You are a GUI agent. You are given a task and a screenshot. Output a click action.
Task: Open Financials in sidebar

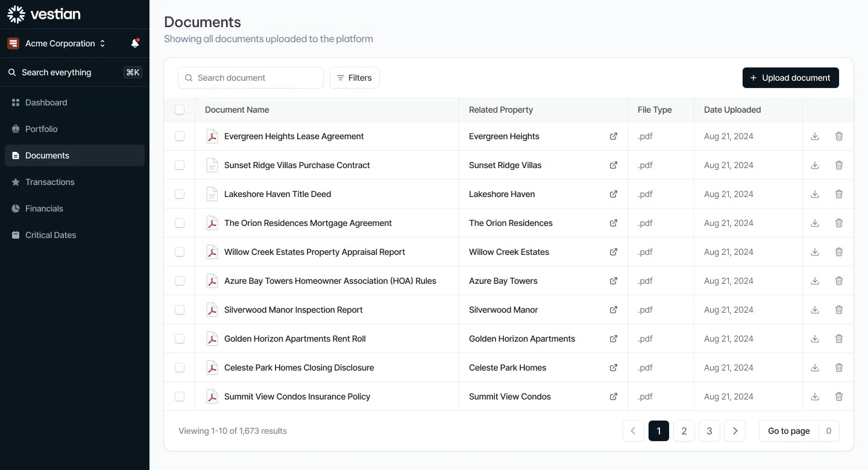pos(75,208)
